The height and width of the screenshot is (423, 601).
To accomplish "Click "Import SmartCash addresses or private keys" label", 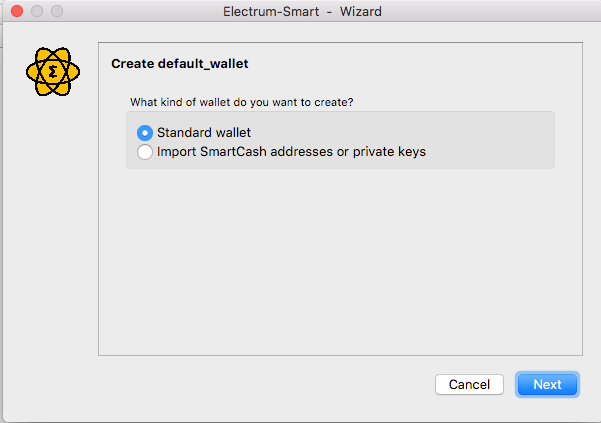I will point(291,152).
